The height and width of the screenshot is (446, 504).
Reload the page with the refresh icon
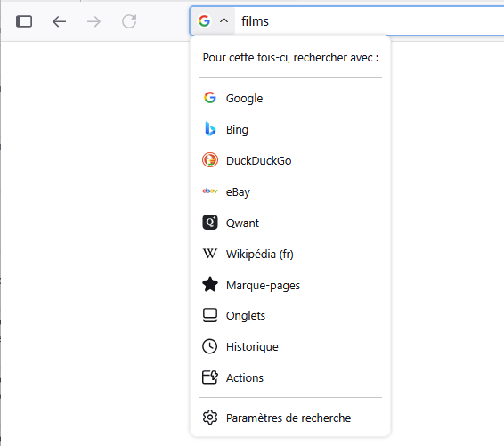[129, 21]
